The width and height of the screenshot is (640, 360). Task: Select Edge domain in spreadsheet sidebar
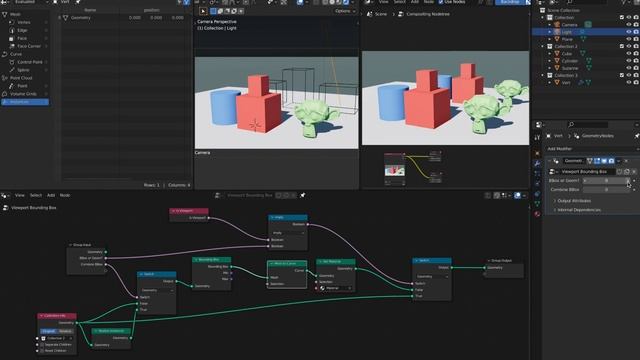coord(22,30)
